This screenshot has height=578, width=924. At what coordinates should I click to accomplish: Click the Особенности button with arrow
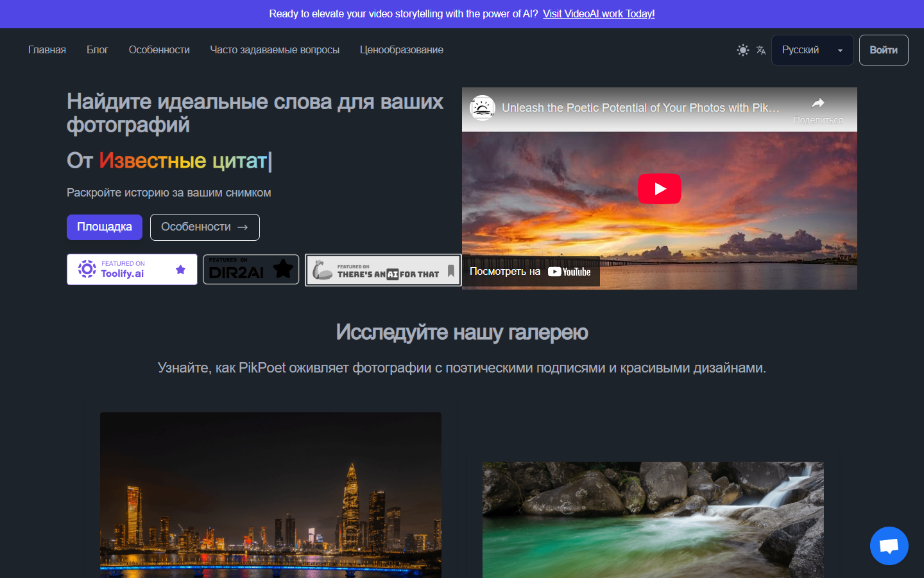coord(205,227)
